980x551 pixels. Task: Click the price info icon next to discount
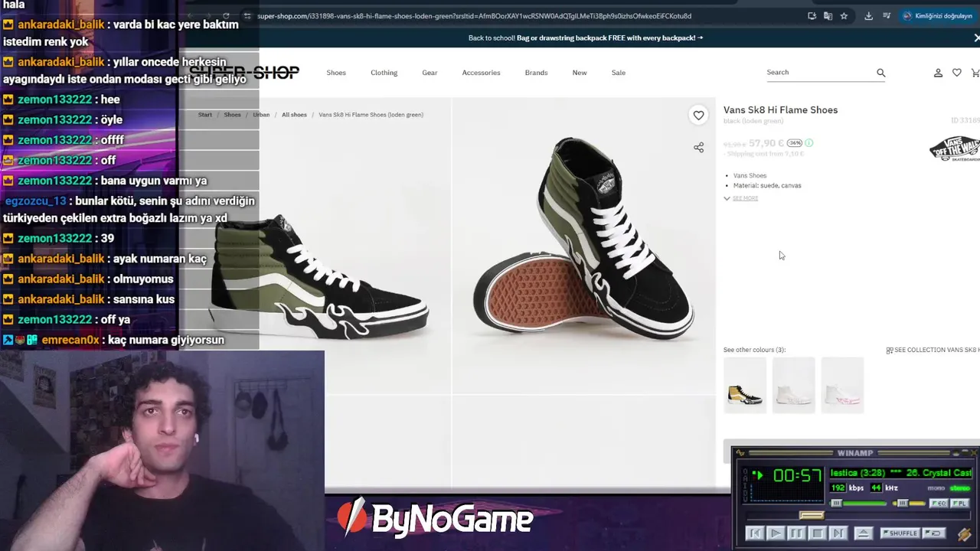[809, 143]
